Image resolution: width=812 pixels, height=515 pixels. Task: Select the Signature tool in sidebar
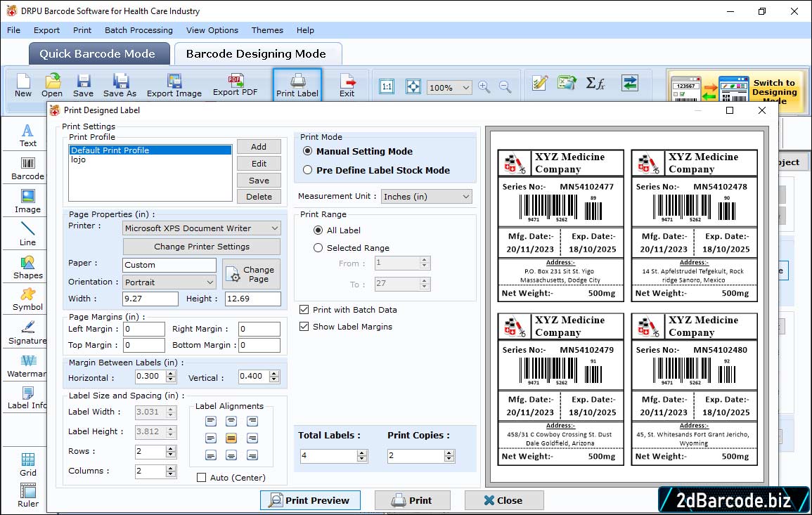(x=27, y=332)
